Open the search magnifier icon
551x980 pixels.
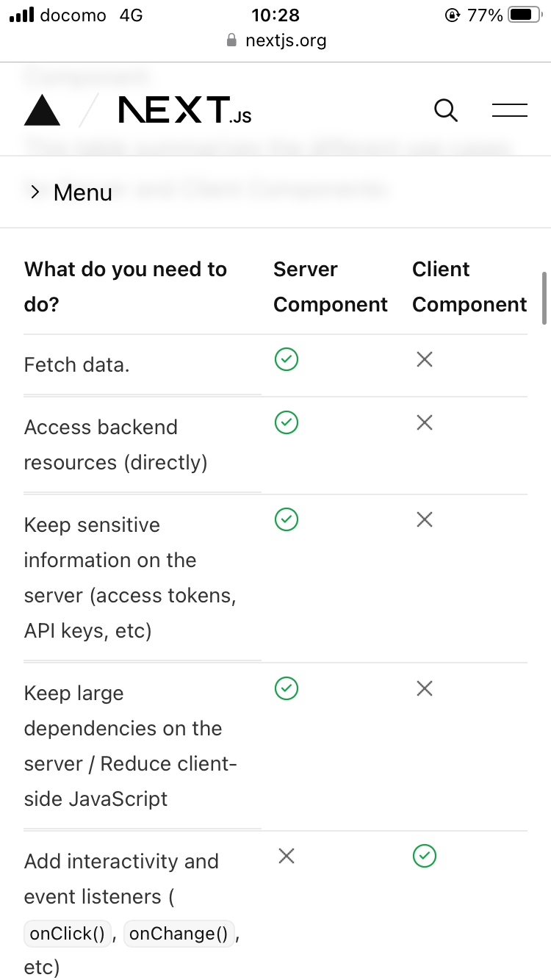point(446,111)
